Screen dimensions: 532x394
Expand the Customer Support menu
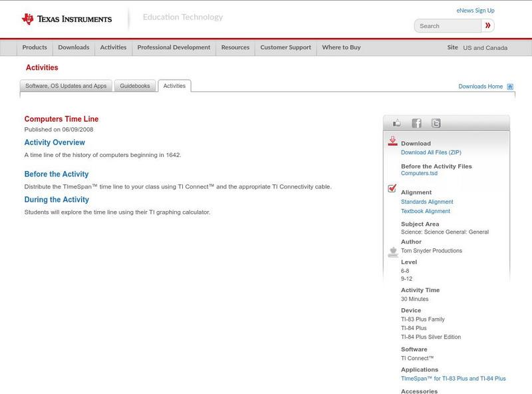[x=285, y=48]
